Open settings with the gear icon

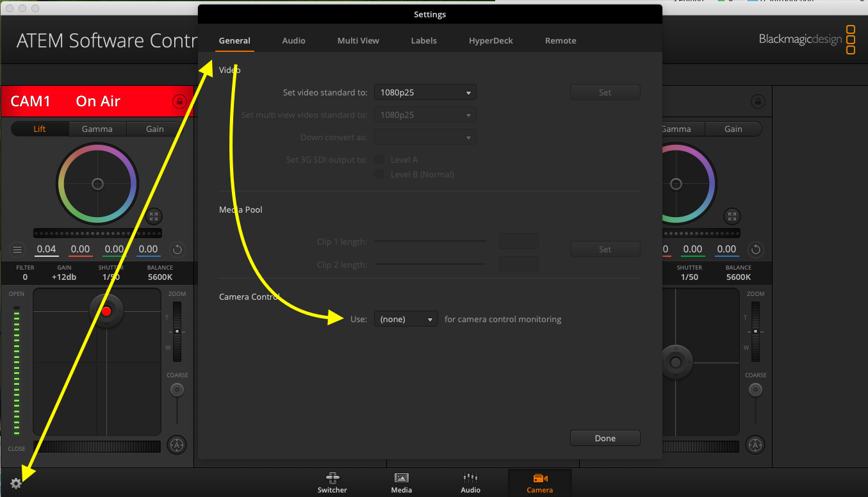(x=16, y=484)
